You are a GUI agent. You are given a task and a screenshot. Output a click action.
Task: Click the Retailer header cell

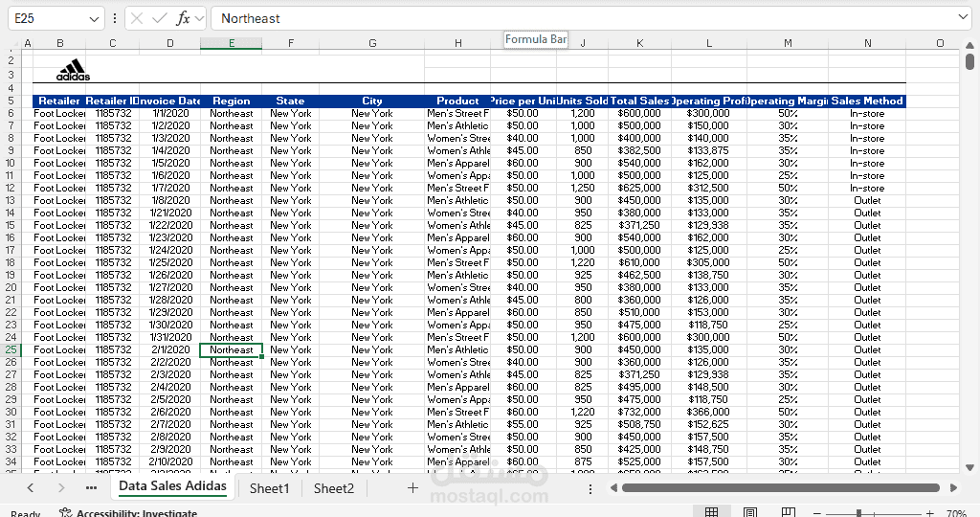click(59, 101)
